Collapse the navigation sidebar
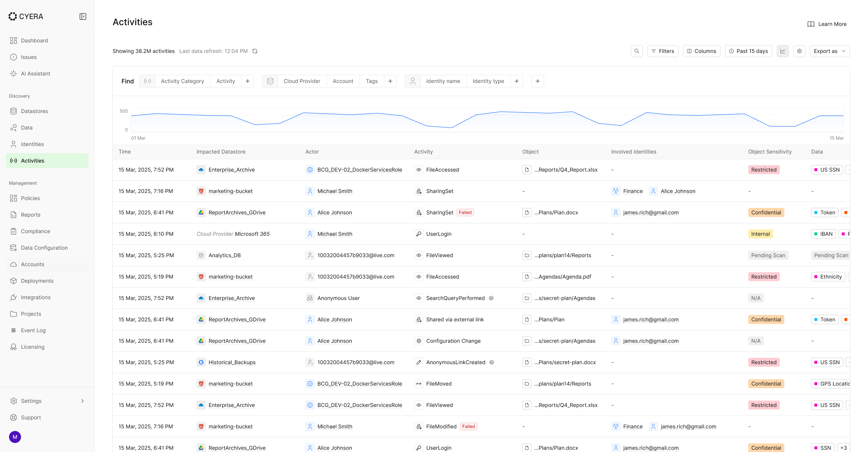Image resolution: width=868 pixels, height=452 pixels. pos(83,17)
